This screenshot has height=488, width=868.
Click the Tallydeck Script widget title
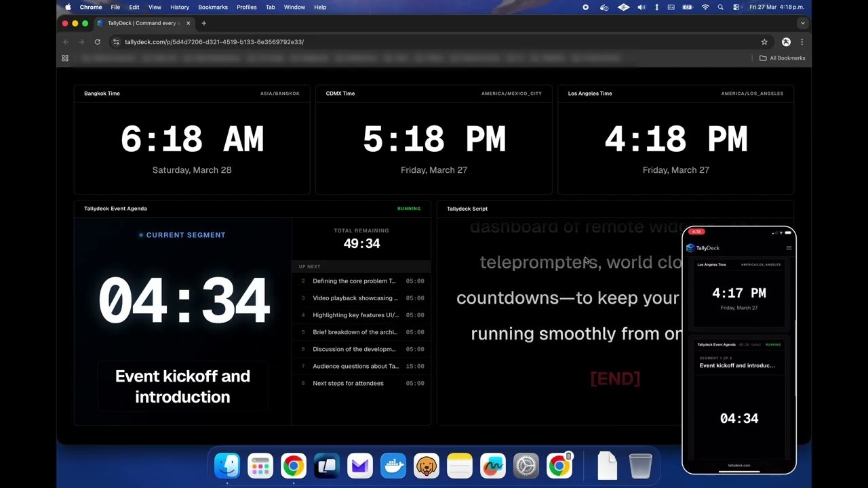(x=467, y=209)
